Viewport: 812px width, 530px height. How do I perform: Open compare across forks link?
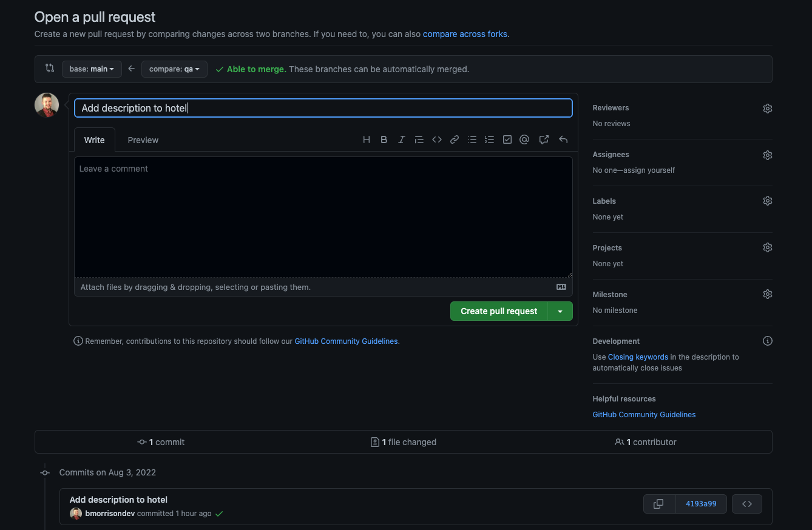coord(465,34)
